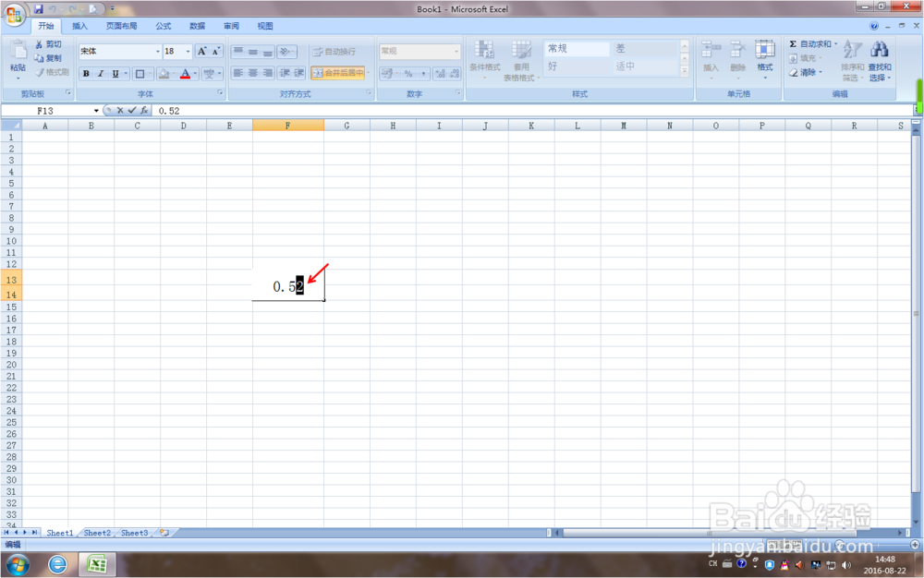Open insert function fx dialog
This screenshot has width=924, height=578.
144,110
